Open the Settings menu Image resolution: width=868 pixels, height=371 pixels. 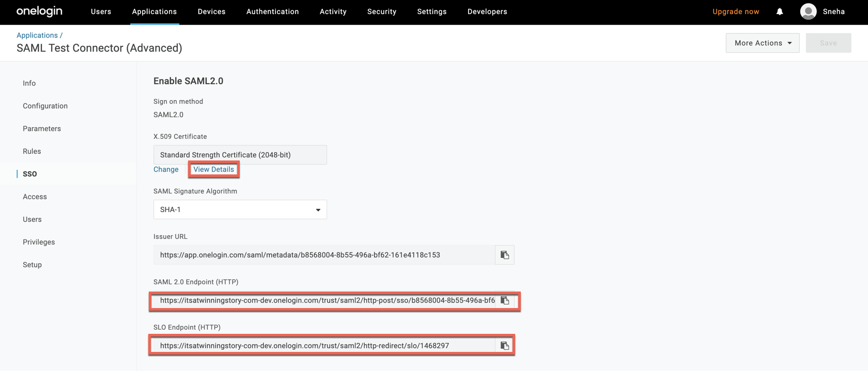tap(432, 11)
